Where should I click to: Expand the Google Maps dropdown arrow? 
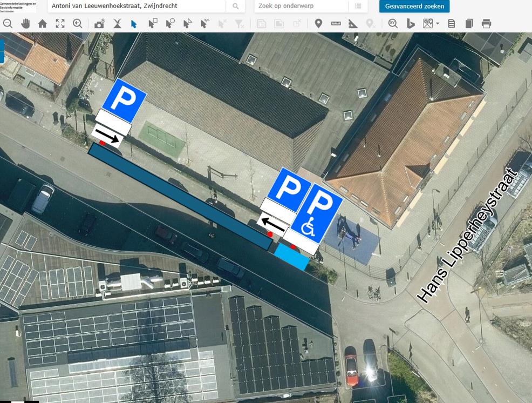[x=437, y=24]
